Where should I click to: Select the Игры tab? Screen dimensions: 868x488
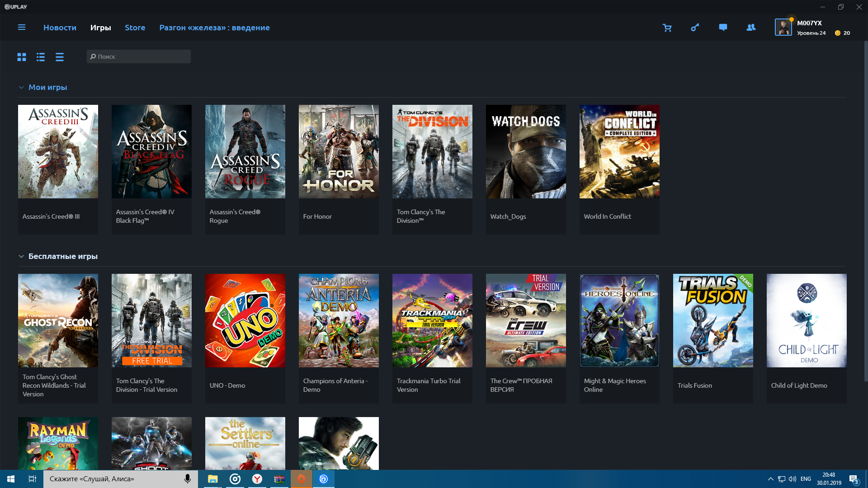pyautogui.click(x=100, y=28)
